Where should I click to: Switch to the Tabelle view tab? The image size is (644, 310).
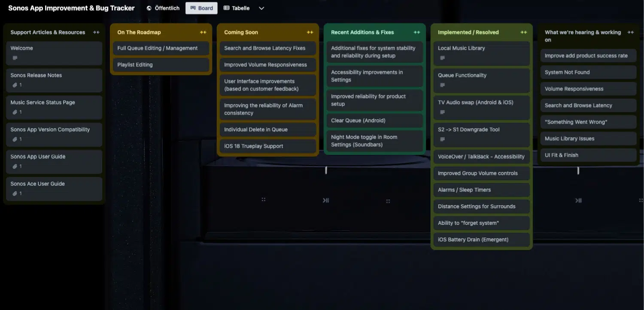pos(237,8)
